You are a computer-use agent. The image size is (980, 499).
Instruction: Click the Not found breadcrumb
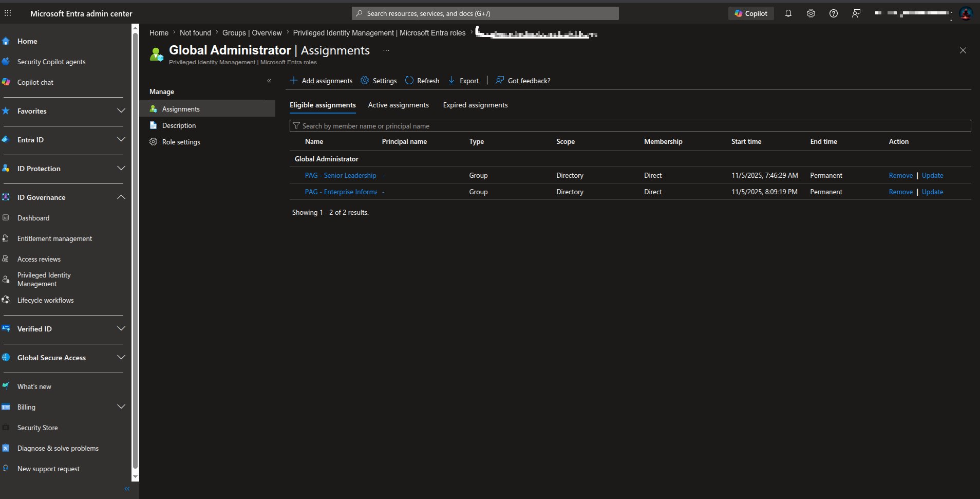(x=195, y=33)
